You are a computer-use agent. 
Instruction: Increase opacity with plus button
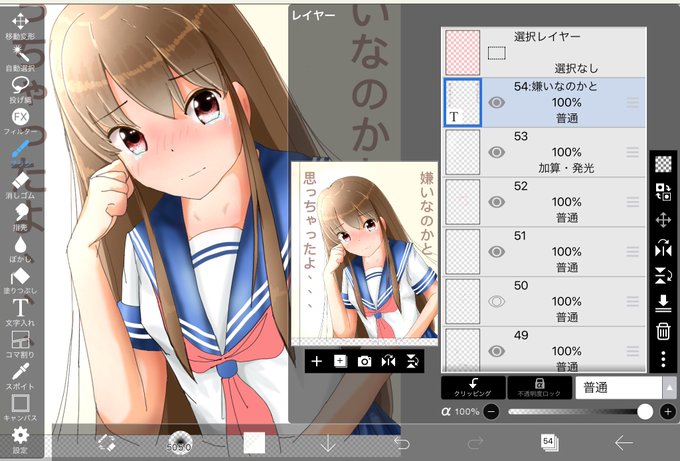click(x=668, y=412)
